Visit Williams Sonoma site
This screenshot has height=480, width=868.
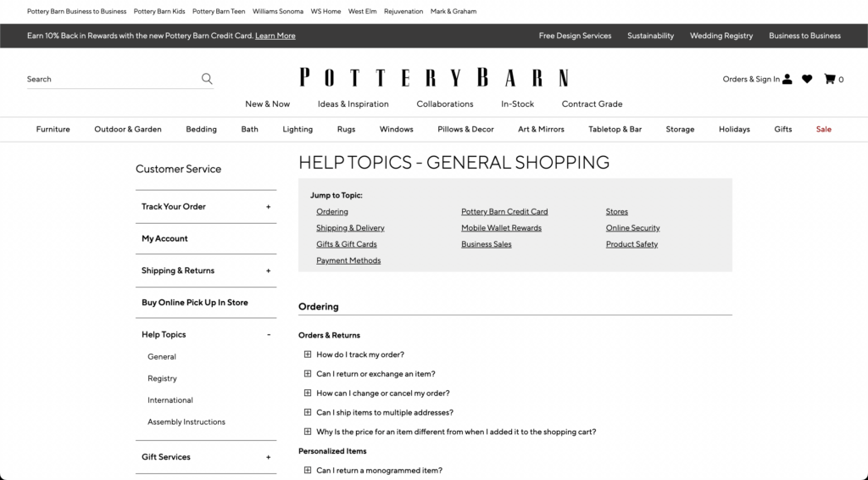tap(278, 12)
